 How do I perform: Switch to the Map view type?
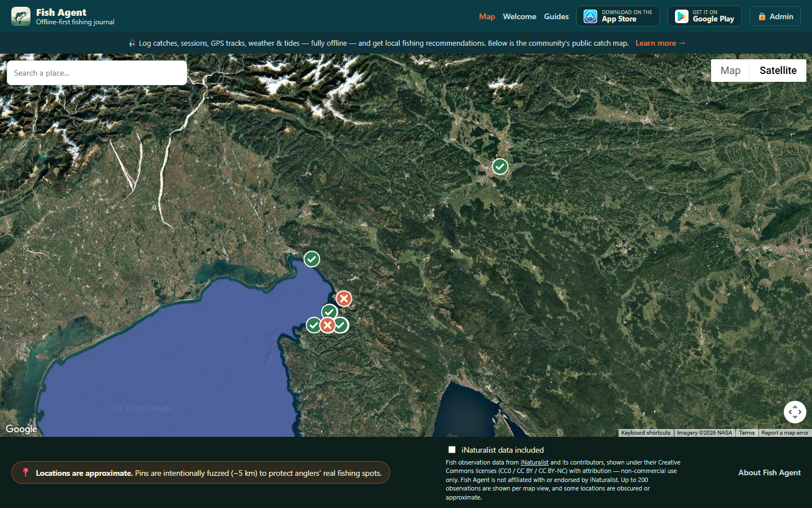tap(730, 71)
